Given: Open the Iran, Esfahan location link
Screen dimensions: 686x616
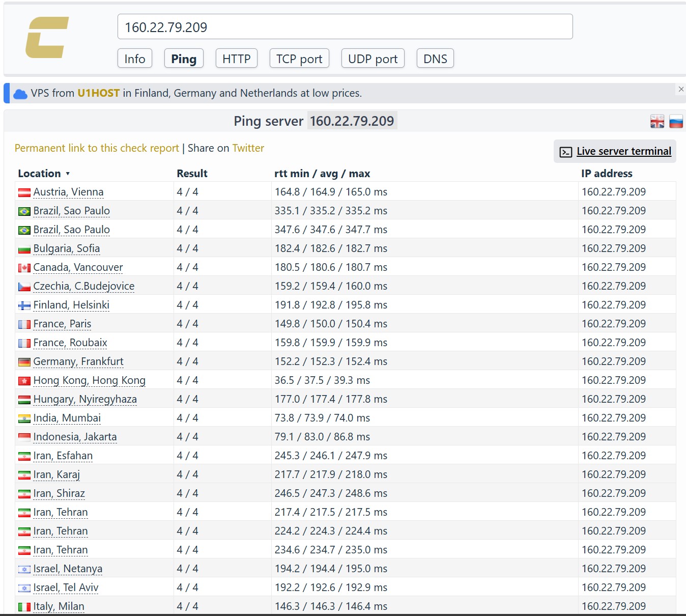Looking at the screenshot, I should coord(63,456).
